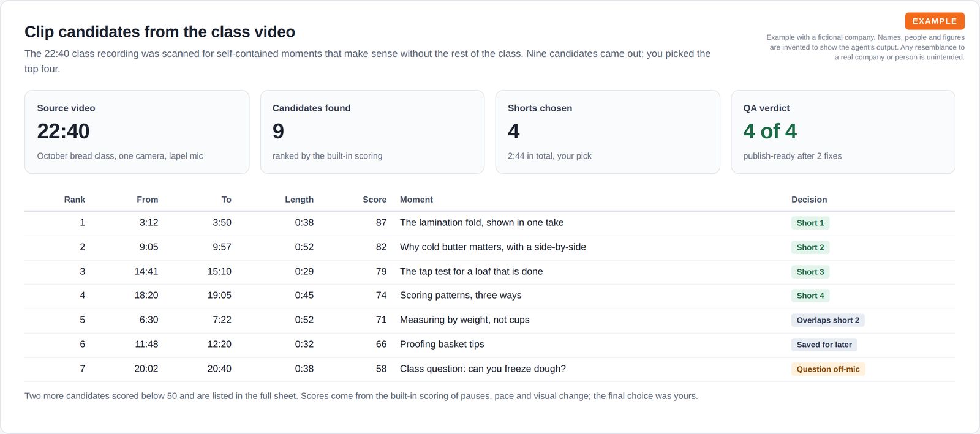The width and height of the screenshot is (980, 434).
Task: Click "Measuring by weight, not cups" moment
Action: pos(465,320)
